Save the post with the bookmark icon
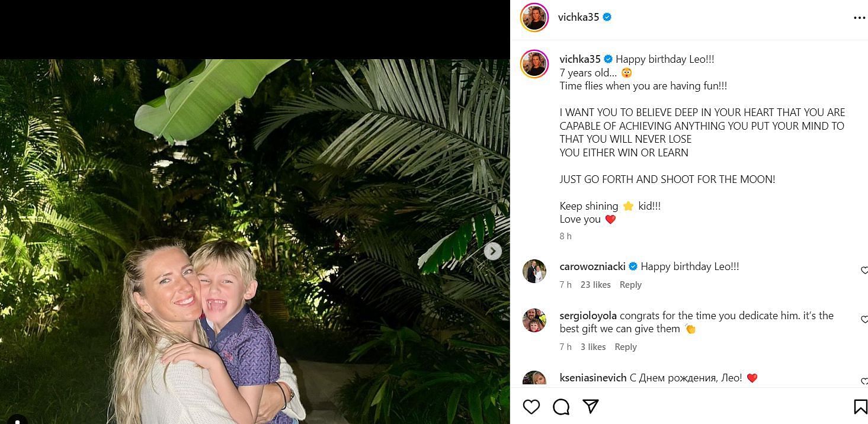The height and width of the screenshot is (424, 868). coord(860,406)
